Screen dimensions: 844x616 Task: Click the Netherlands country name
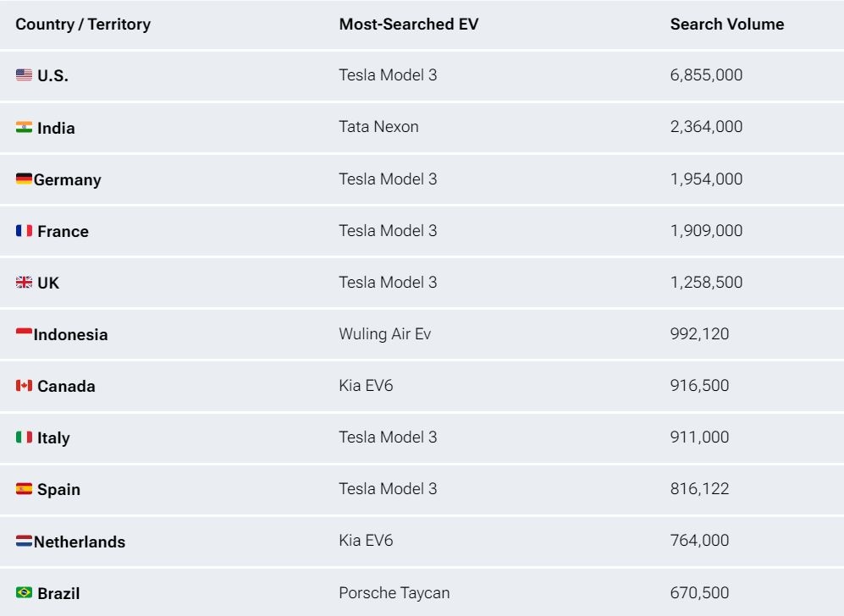(x=80, y=542)
